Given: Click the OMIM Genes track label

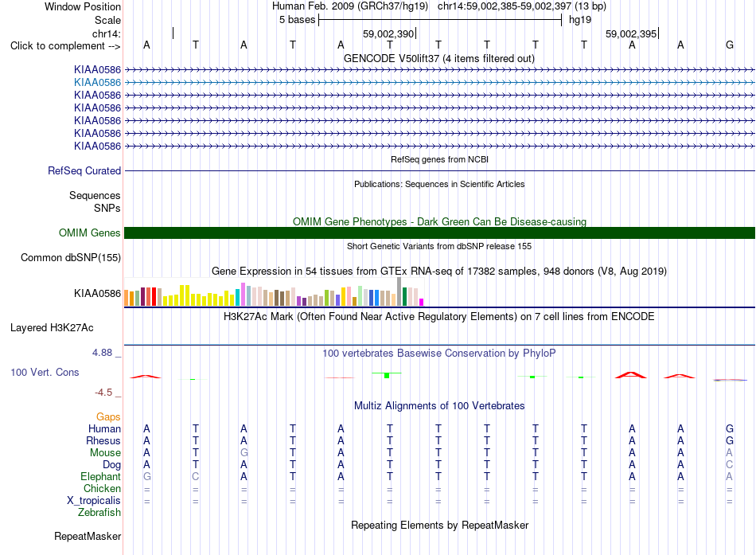Looking at the screenshot, I should point(90,233).
